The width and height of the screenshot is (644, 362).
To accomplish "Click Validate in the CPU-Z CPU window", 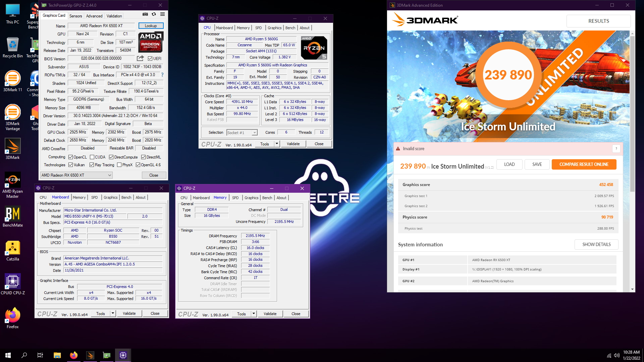I will click(x=293, y=144).
